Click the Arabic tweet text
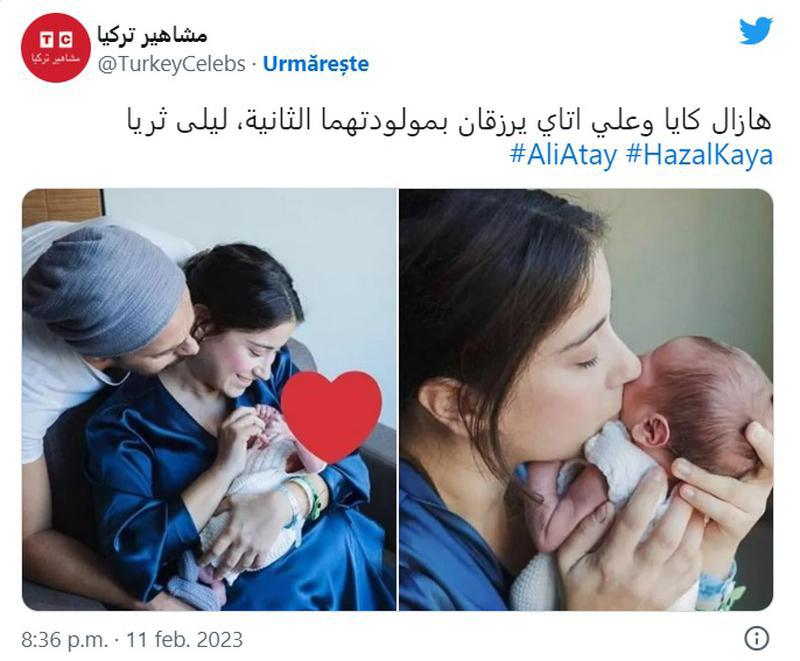Screen dimensions: 800x661 pos(450,122)
